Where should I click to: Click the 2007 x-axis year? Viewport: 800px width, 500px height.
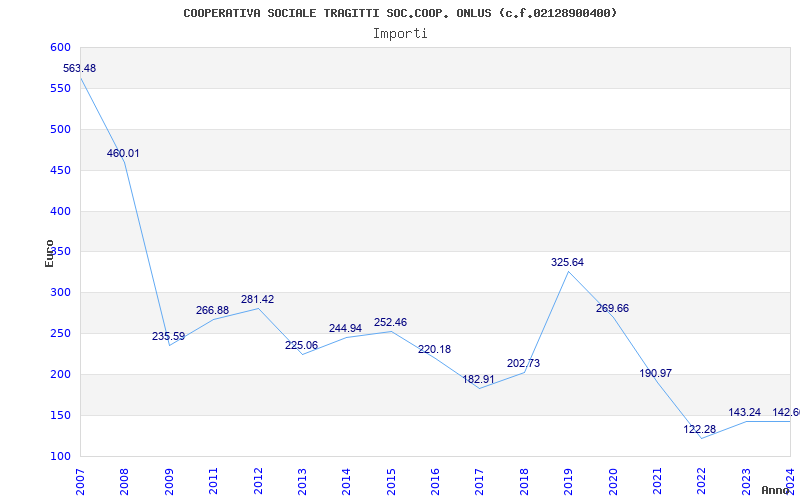tap(80, 482)
